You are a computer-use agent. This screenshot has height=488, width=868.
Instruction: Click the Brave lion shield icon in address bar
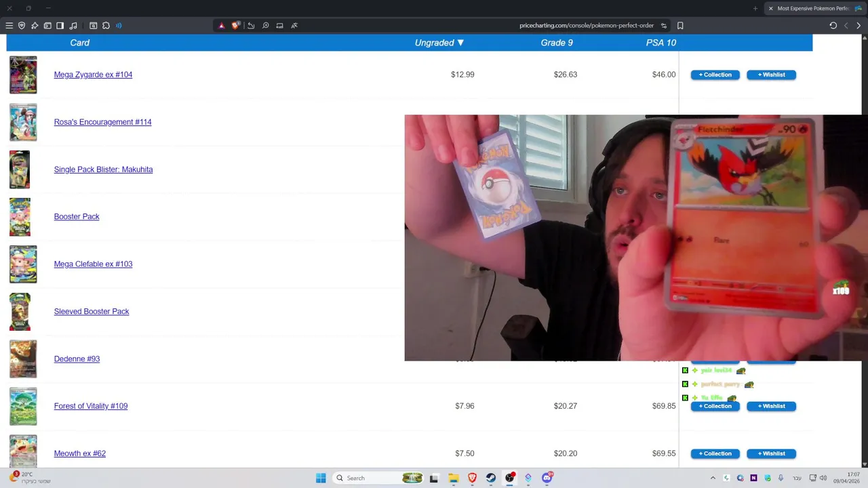pos(235,26)
